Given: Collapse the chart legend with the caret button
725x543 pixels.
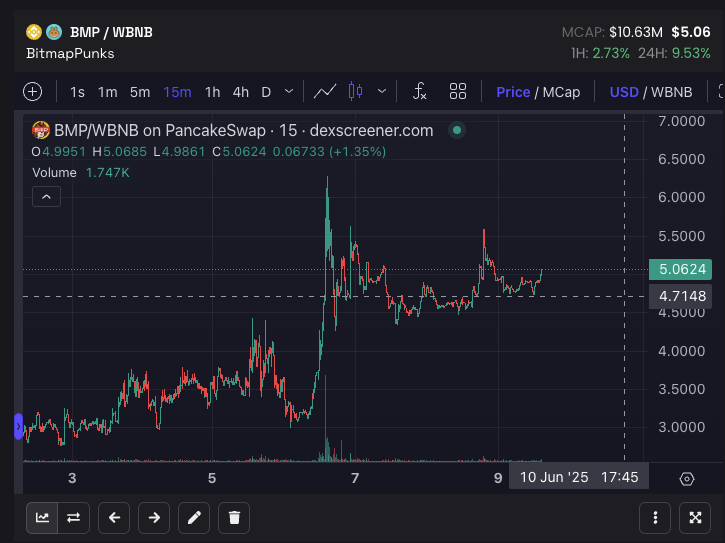Looking at the screenshot, I should (46, 197).
